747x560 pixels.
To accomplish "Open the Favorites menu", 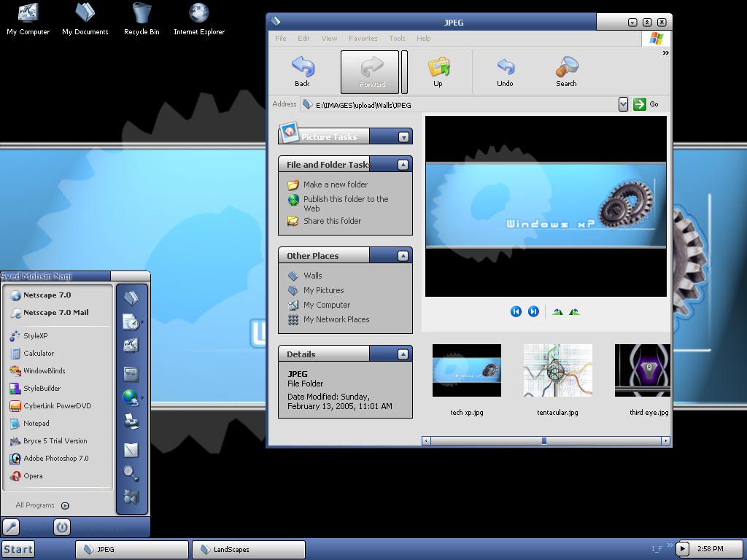I will click(363, 39).
